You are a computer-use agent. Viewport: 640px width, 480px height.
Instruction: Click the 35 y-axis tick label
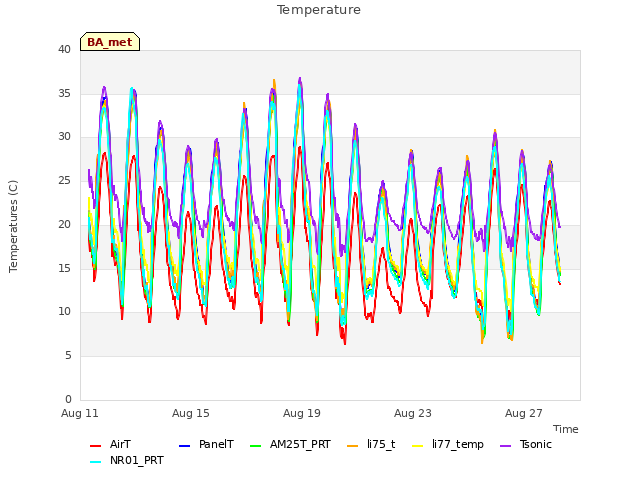(x=64, y=93)
